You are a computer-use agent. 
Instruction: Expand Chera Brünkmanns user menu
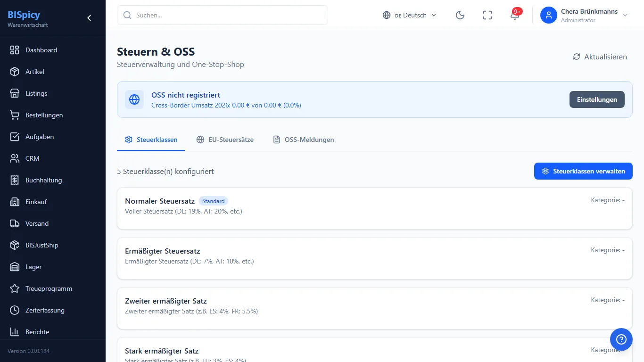click(585, 15)
